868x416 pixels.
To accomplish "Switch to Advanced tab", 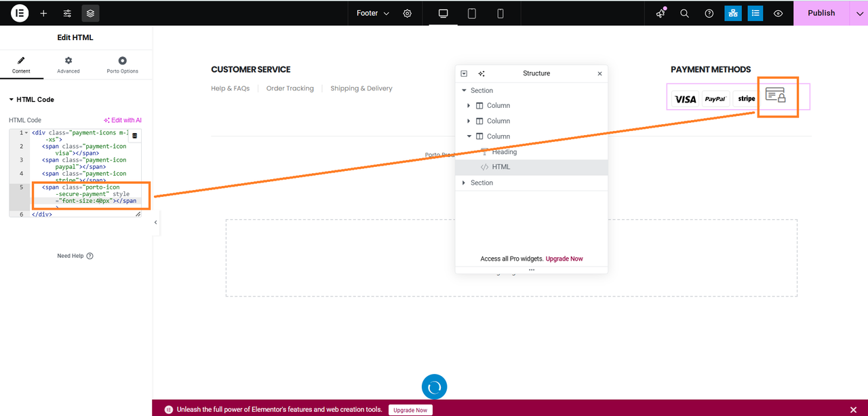I will (x=68, y=65).
